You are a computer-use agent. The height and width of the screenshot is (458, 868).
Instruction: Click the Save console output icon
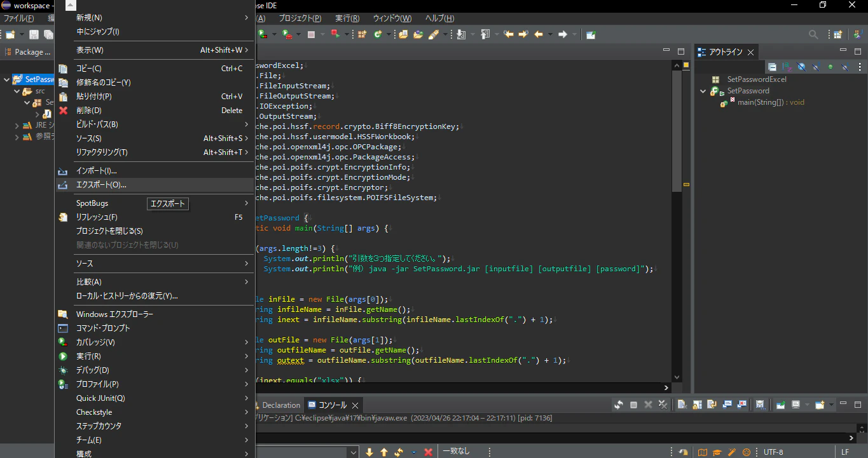pyautogui.click(x=759, y=405)
